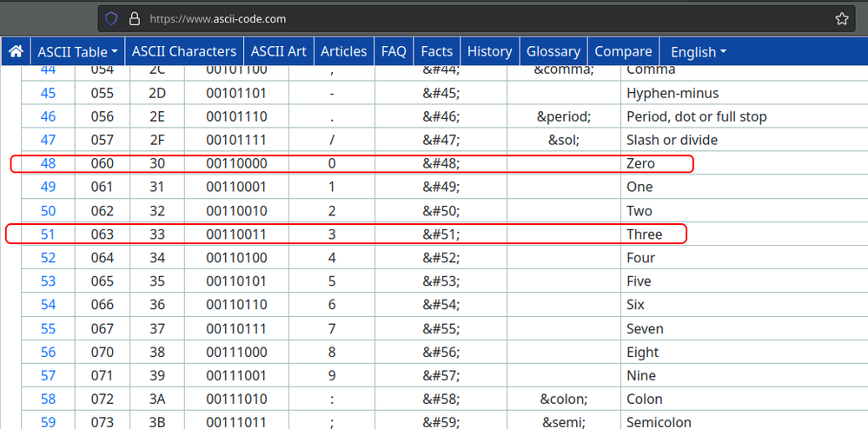Follow the decimal 54 link
868x429 pixels.
coord(48,305)
